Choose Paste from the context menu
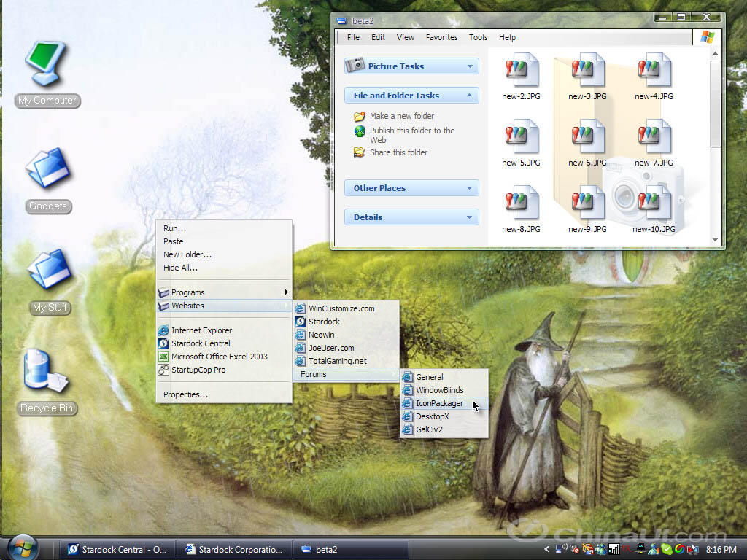This screenshot has width=747, height=560. tap(224, 241)
